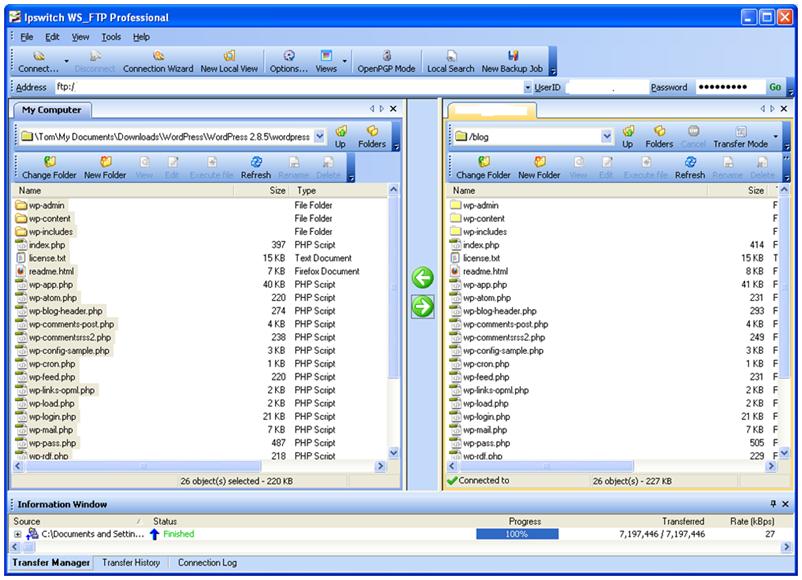Open the Edit menu
802x580 pixels.
click(x=52, y=37)
